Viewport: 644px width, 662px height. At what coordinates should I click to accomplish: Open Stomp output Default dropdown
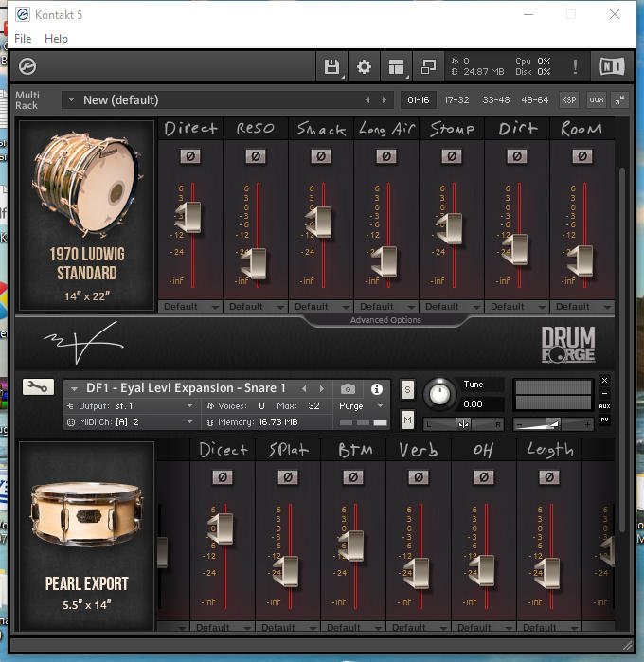452,307
